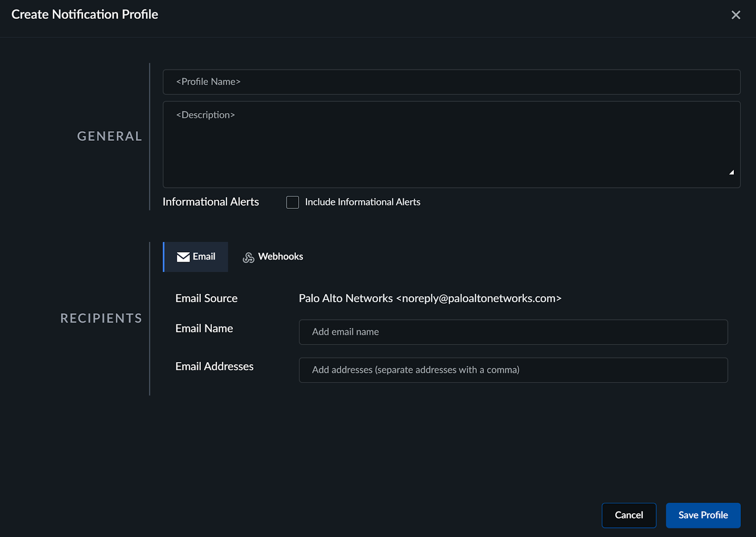Click the envelope icon on Email tab
Image resolution: width=756 pixels, height=537 pixels.
coord(183,257)
